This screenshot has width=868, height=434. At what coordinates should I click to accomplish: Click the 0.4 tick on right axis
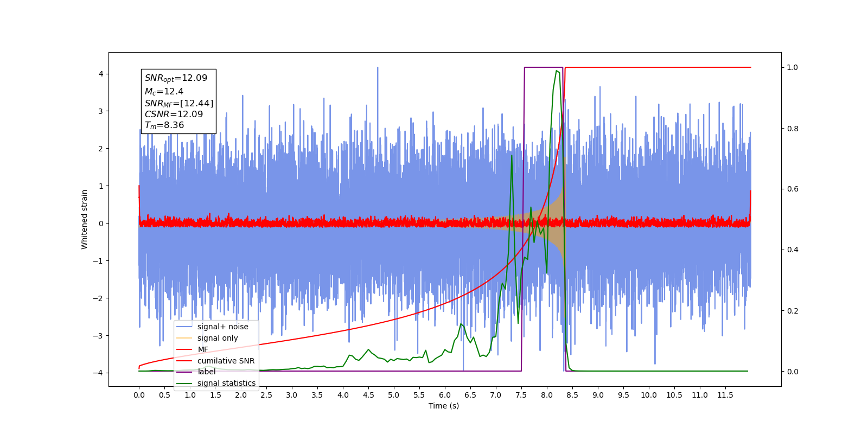pyautogui.click(x=793, y=250)
